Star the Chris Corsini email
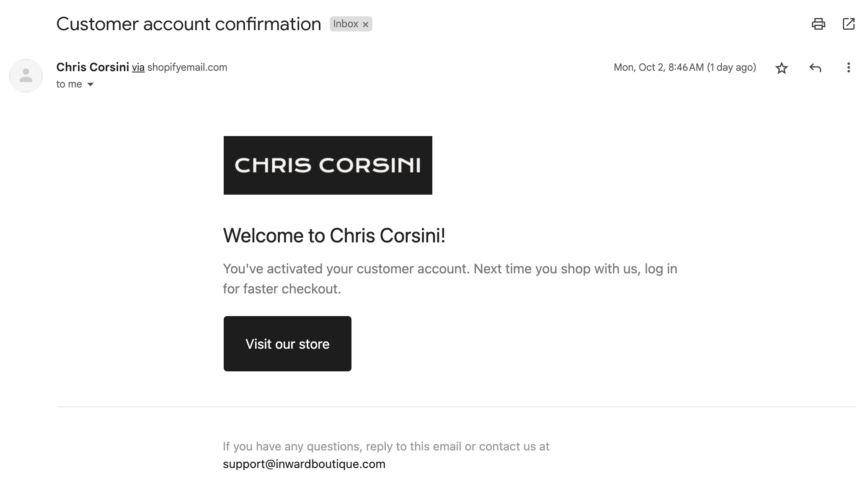The height and width of the screenshot is (494, 868). click(782, 68)
